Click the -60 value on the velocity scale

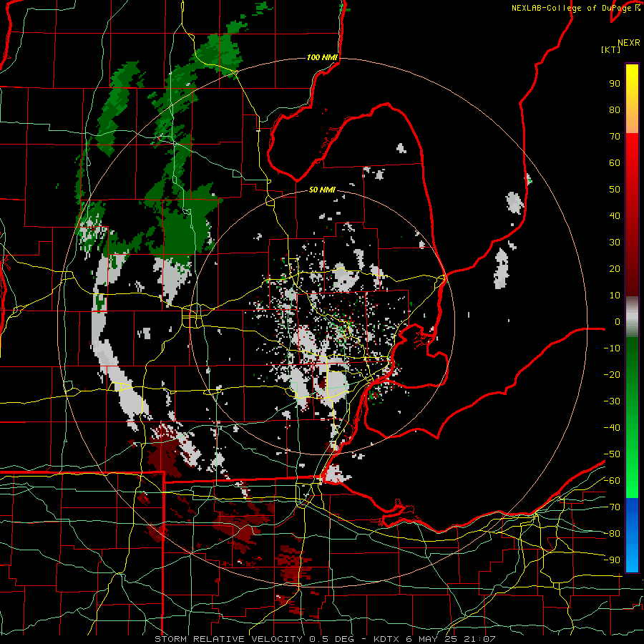click(x=612, y=481)
